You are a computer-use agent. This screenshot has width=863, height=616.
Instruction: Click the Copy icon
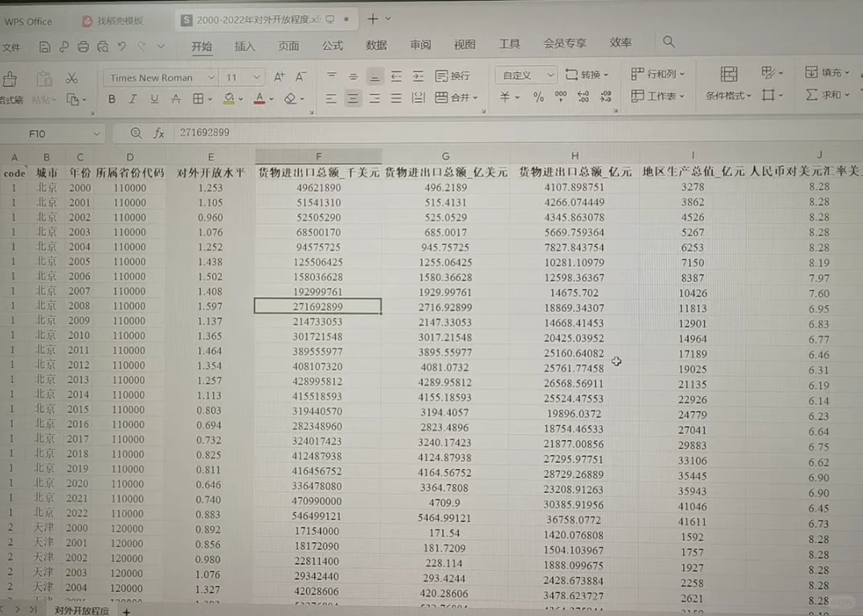coord(72,99)
